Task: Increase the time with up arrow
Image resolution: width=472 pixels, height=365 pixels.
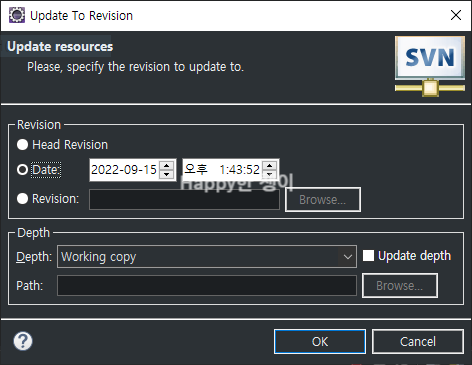Action: pos(270,165)
